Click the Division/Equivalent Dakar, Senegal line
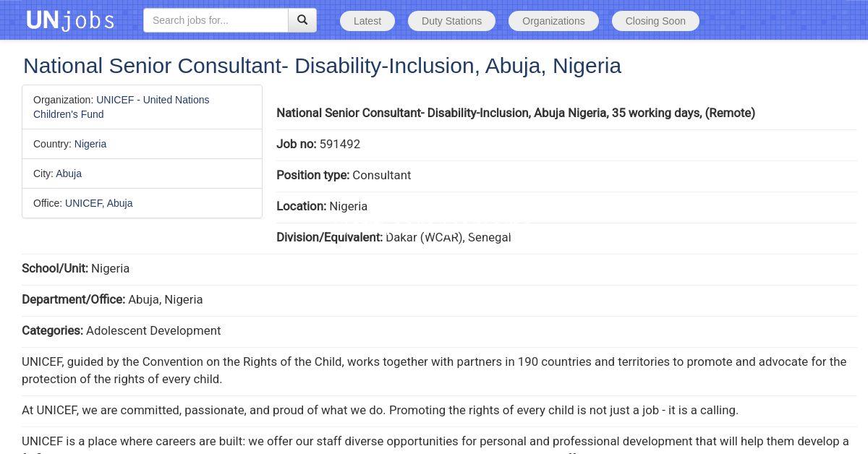Screen dimensions: 868x454 [393, 237]
